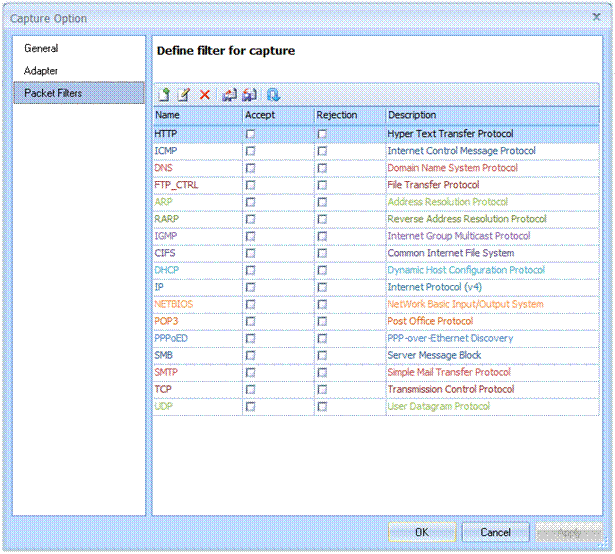Click 'Hyper Text Transfer Protocol' description
This screenshot has width=615, height=554.
450,134
